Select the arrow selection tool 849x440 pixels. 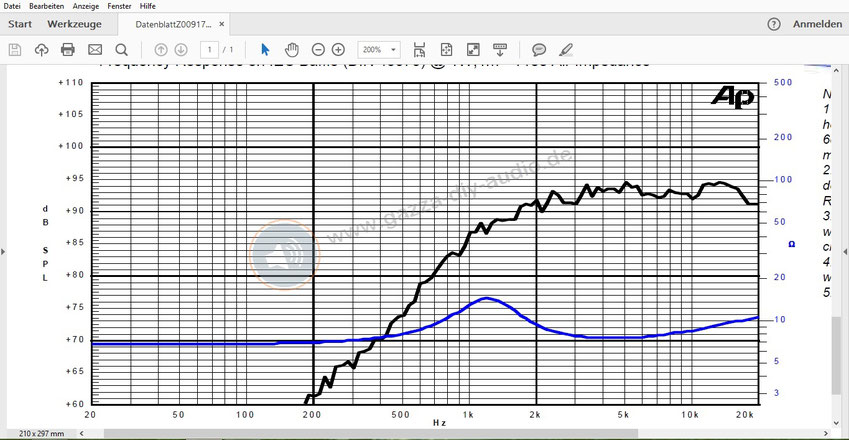click(x=265, y=50)
